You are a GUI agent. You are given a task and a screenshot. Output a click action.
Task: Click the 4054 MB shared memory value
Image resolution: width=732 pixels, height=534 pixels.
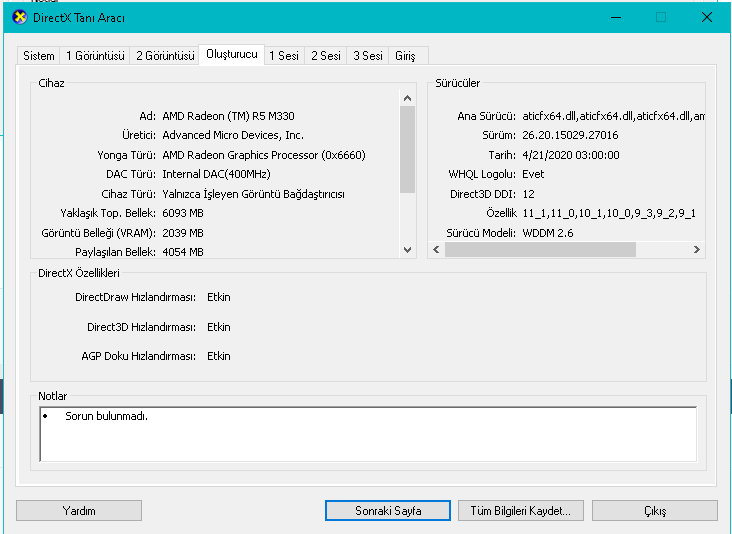pos(183,252)
